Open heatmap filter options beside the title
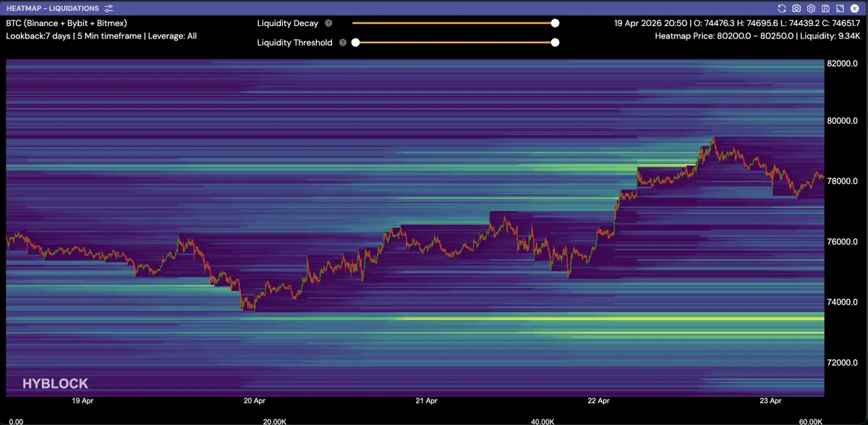Image resolution: width=868 pixels, height=425 pixels. click(x=109, y=8)
